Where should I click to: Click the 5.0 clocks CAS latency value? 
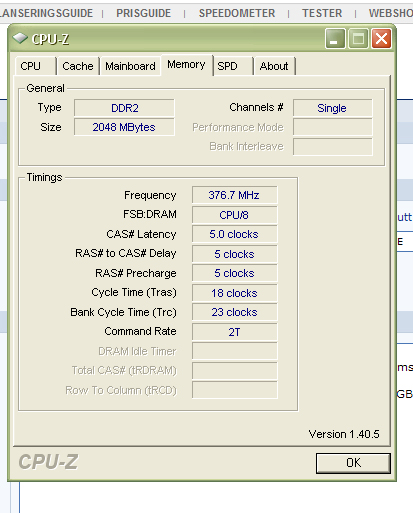click(234, 234)
